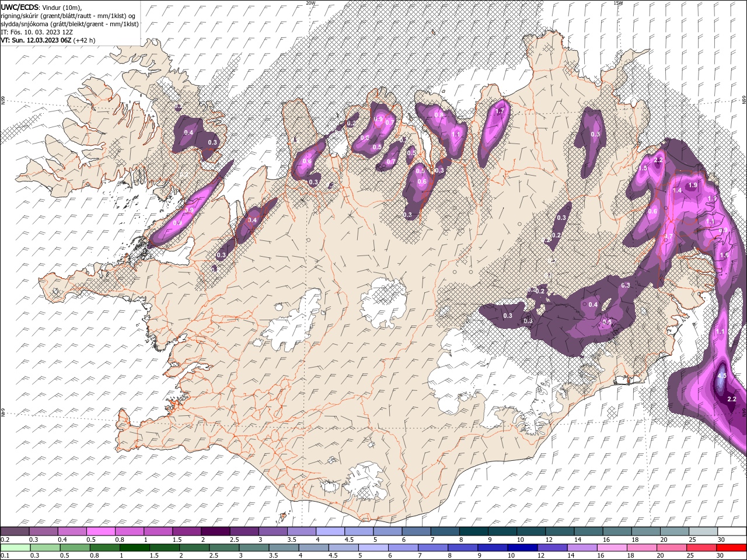The height and width of the screenshot is (560, 747).
Task: Click the '0.1' label on the rain legend
Action: pos(5,555)
